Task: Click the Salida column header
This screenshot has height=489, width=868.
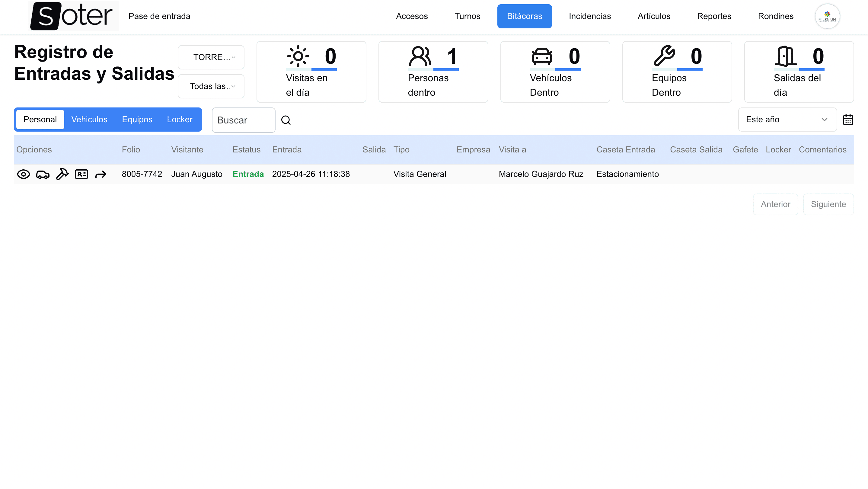Action: pos(374,150)
